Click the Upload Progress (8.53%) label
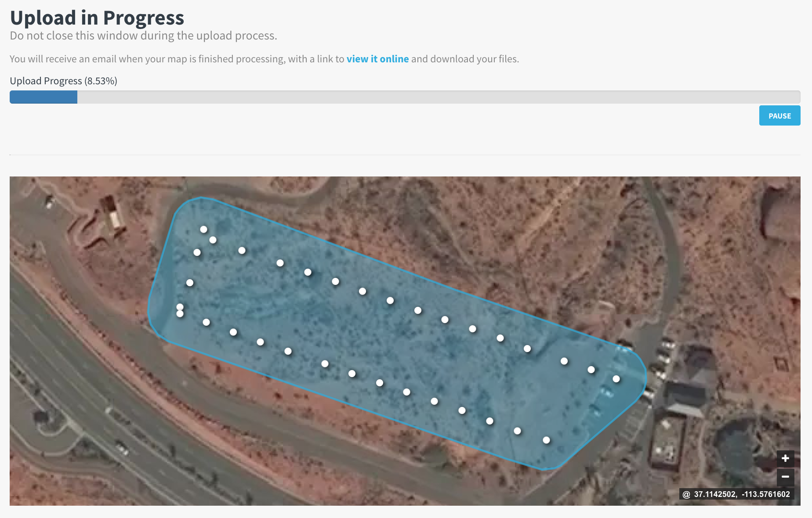Image resolution: width=812 pixels, height=518 pixels. coord(63,81)
